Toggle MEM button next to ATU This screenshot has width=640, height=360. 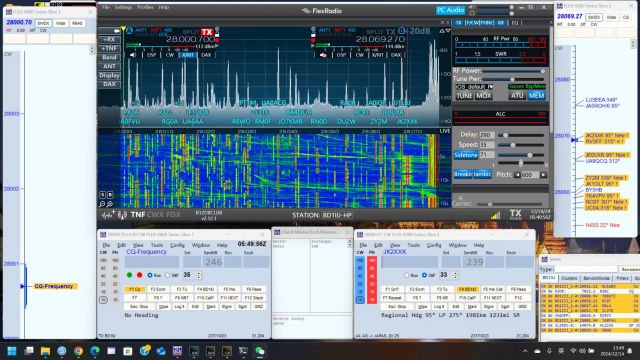tap(536, 96)
